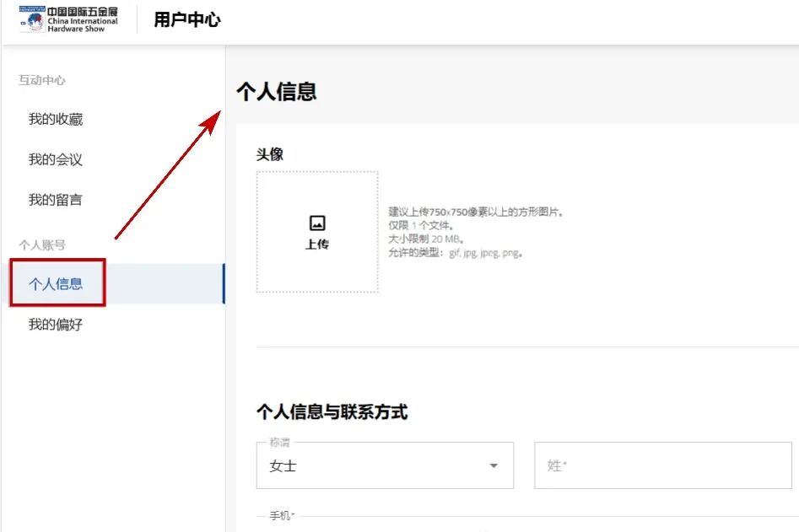Select 我的收藏 in the sidebar

coord(55,119)
